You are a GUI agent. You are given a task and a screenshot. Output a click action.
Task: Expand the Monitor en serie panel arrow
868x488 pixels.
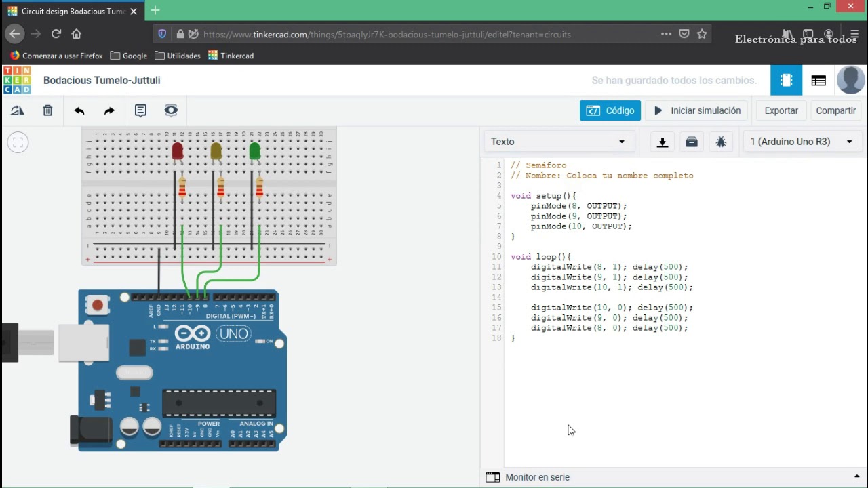(x=857, y=477)
